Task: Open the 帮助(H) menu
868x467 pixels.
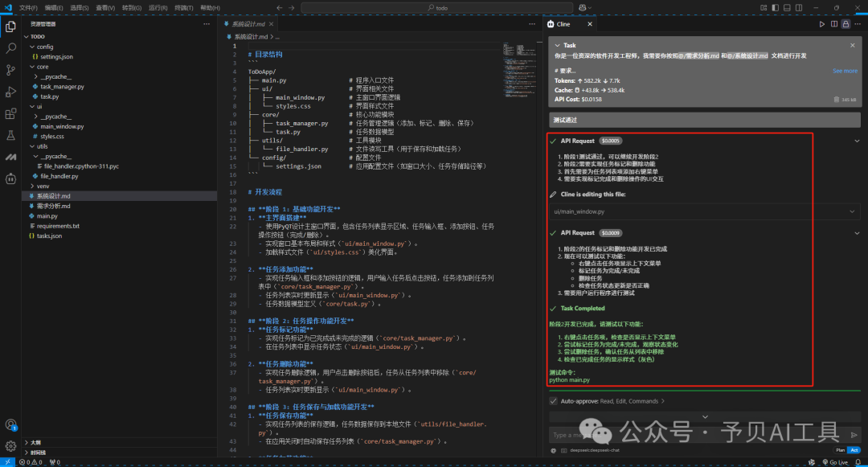Action: click(210, 8)
